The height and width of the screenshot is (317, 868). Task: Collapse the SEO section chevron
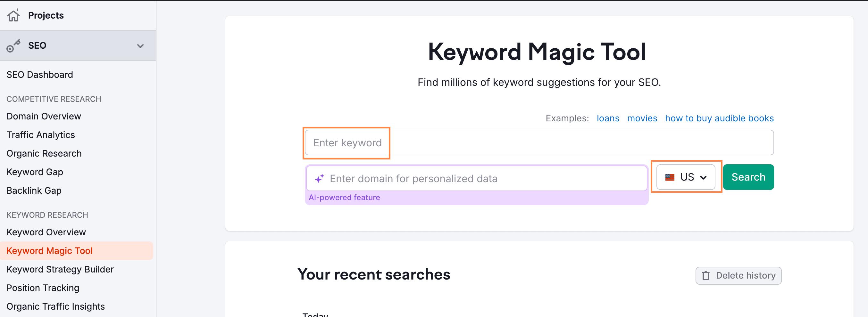(x=140, y=46)
